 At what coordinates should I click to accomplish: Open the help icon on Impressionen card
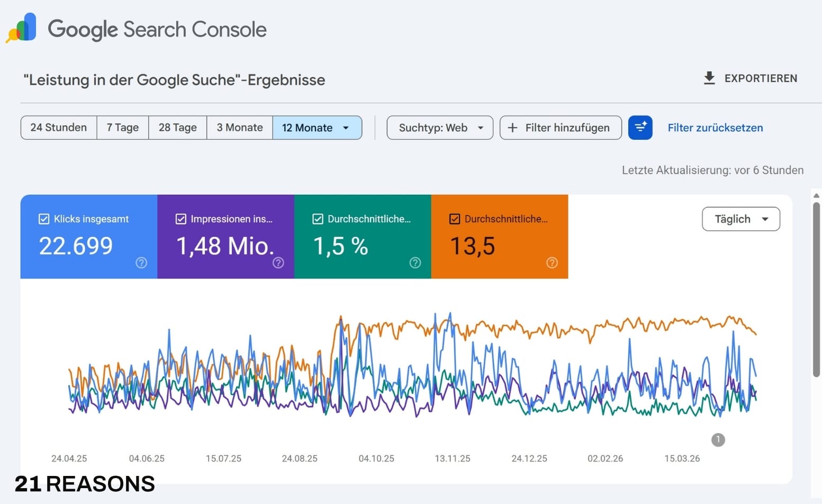point(278,263)
